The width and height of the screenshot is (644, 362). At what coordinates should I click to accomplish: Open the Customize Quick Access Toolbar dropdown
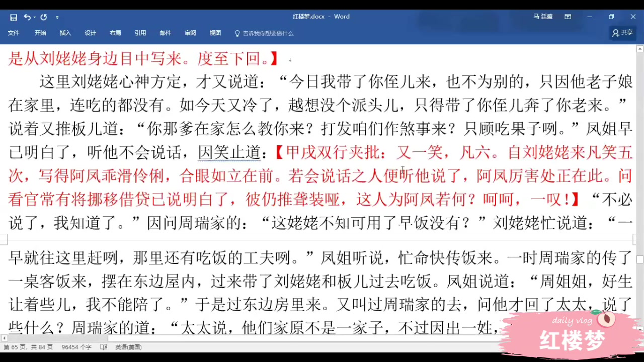point(57,17)
